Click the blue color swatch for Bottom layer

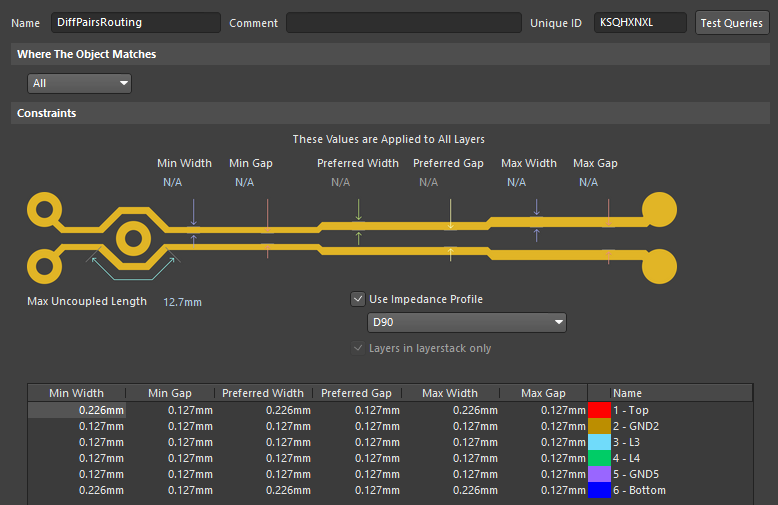tap(599, 490)
